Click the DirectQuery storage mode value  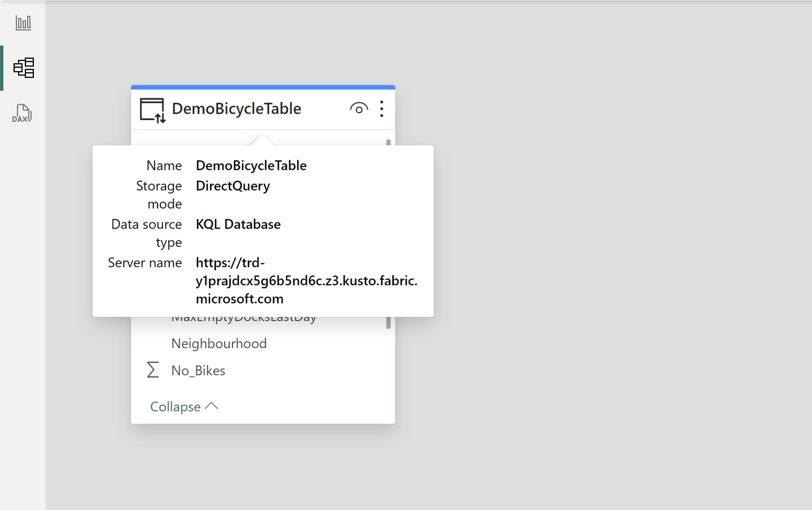[233, 186]
